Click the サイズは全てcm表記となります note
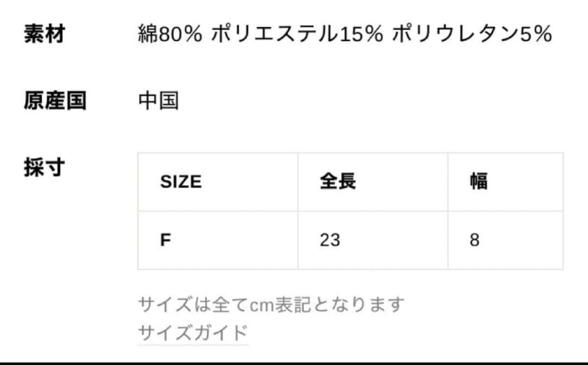Viewport: 588px width, 365px height. 272,305
